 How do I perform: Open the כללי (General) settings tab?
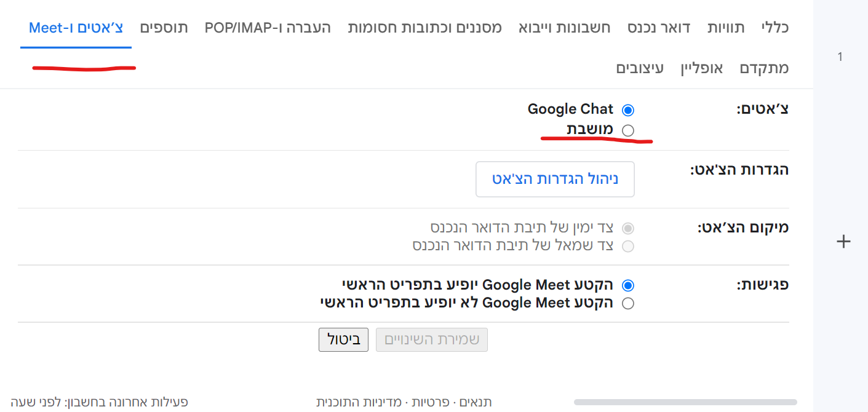(774, 28)
